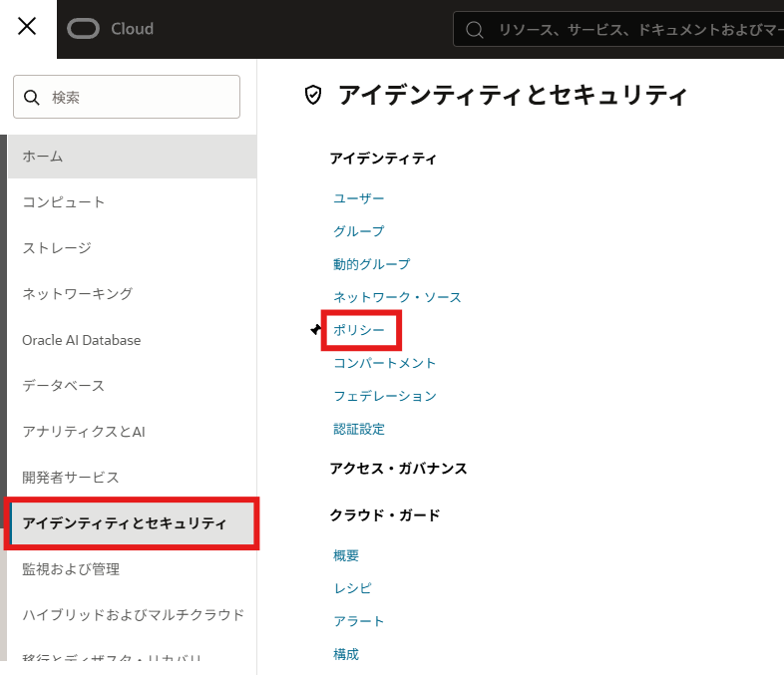Click the アイデンティティ section heading
Image resolution: width=784 pixels, height=675 pixels.
[383, 159]
